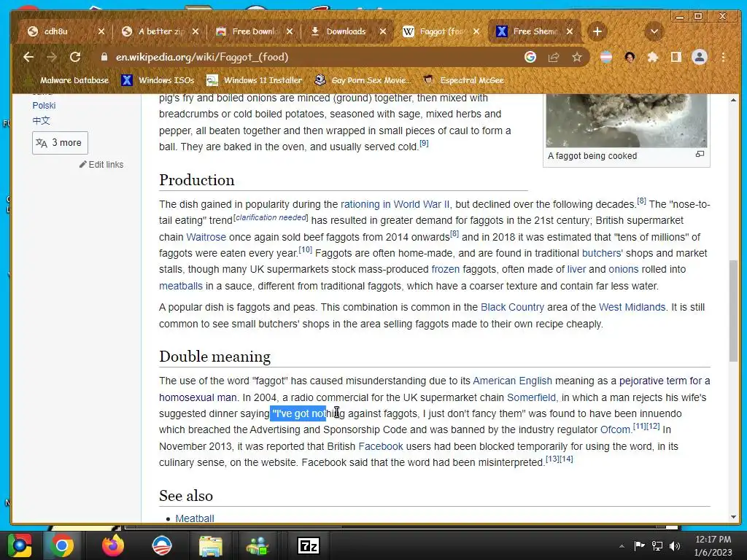Launch Firefox from the taskbar
This screenshot has width=747, height=560.
(x=113, y=545)
